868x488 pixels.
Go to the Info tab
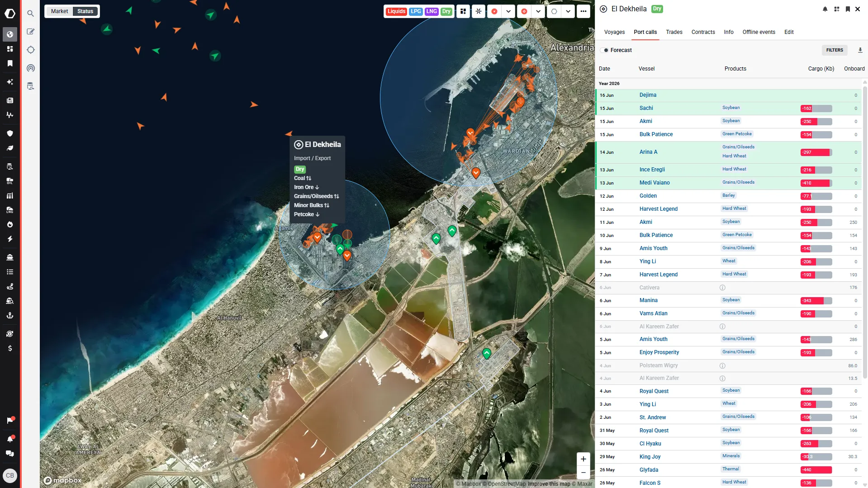pos(729,32)
